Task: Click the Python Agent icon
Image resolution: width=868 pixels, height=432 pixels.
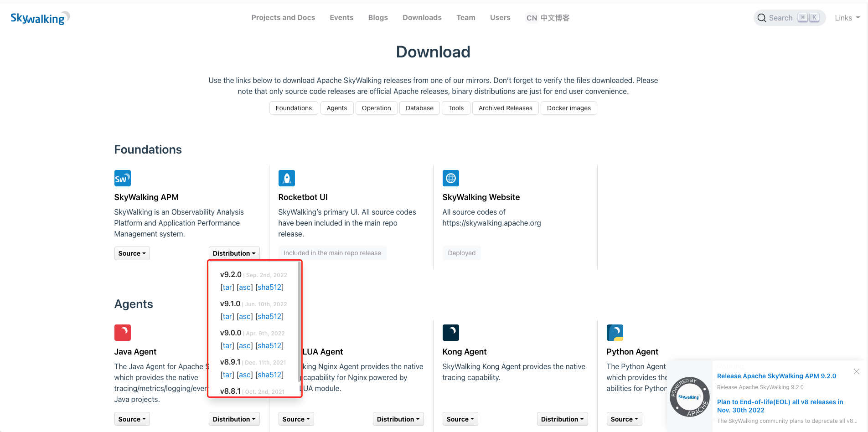Action: [615, 333]
